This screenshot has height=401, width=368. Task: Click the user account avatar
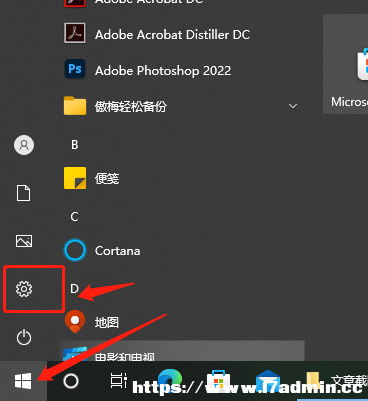coord(24,145)
